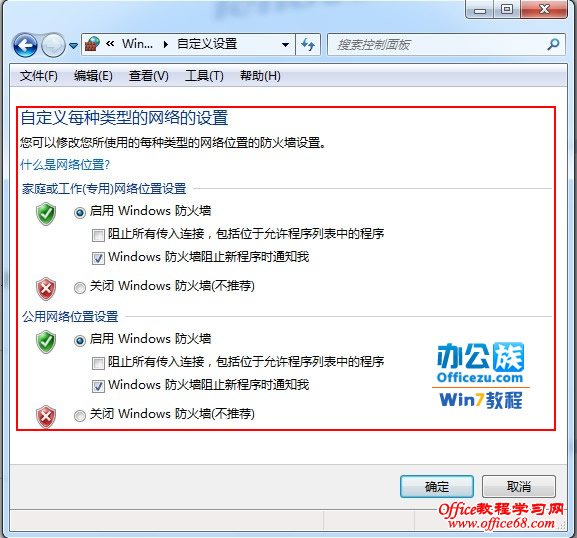577x538 pixels.
Task: Open the recent pages dropdown arrow
Action: click(x=73, y=46)
